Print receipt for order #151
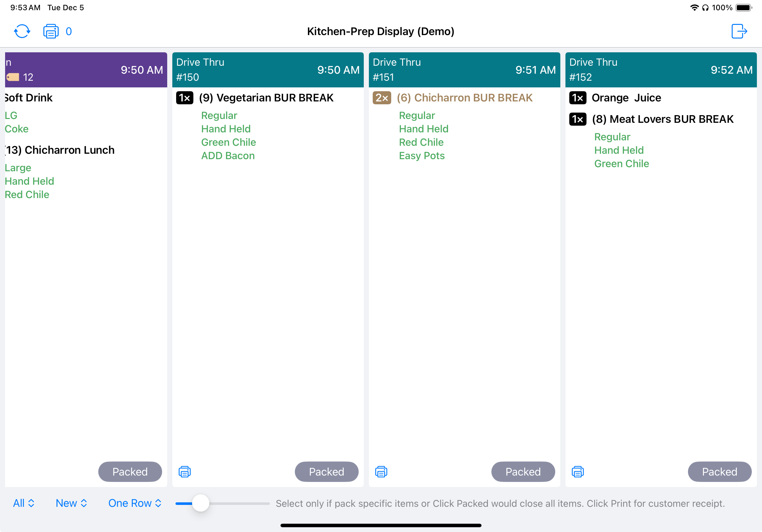Screen dimensions: 762x532 (381, 472)
